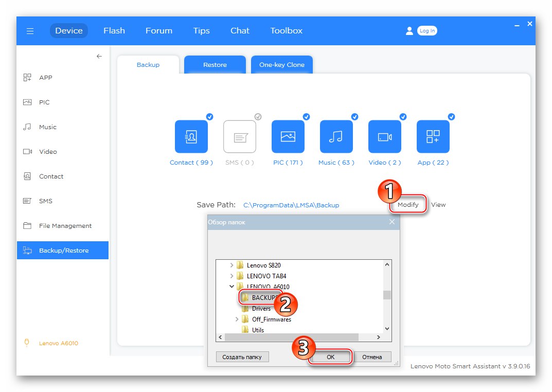The height and width of the screenshot is (392, 552).
Task: Switch to the Flash tab
Action: click(114, 31)
